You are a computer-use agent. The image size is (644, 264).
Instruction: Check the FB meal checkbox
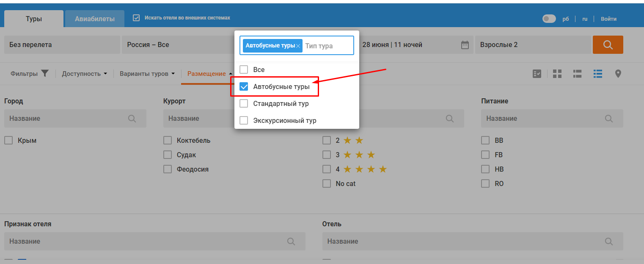point(485,155)
